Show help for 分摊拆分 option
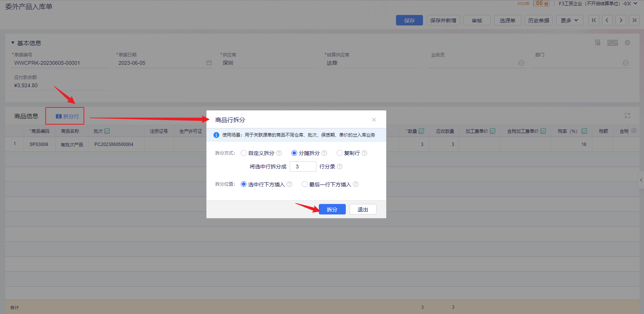 point(324,153)
